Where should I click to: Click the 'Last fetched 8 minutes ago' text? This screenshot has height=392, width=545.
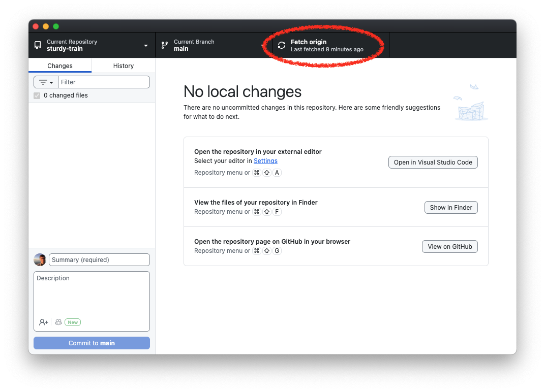[327, 49]
